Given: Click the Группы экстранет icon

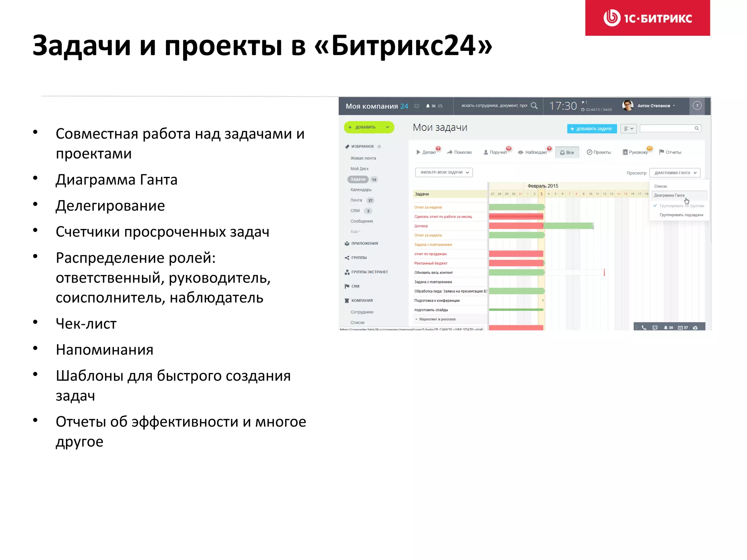Looking at the screenshot, I should point(347,272).
